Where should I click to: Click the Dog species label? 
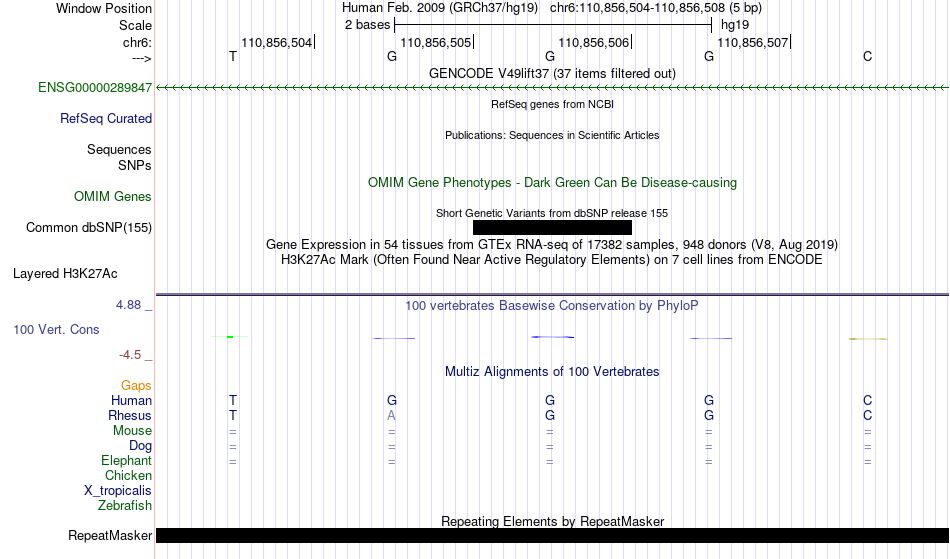[140, 446]
